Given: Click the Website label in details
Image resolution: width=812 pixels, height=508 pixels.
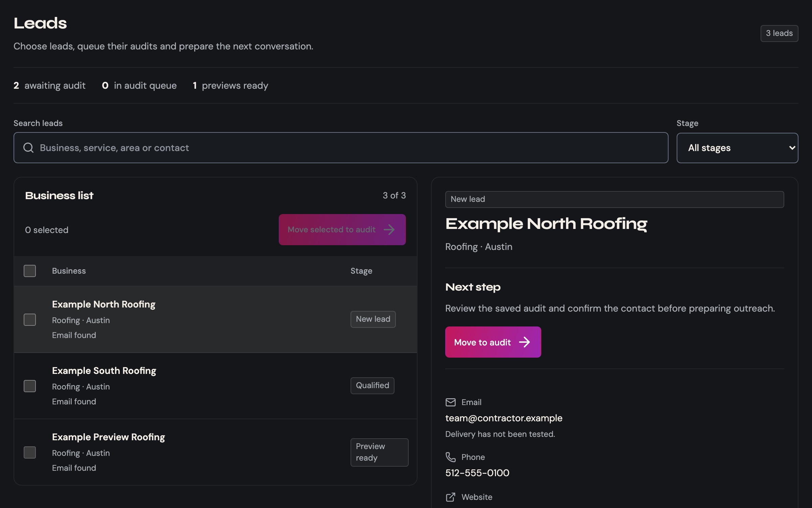Looking at the screenshot, I should 477,497.
